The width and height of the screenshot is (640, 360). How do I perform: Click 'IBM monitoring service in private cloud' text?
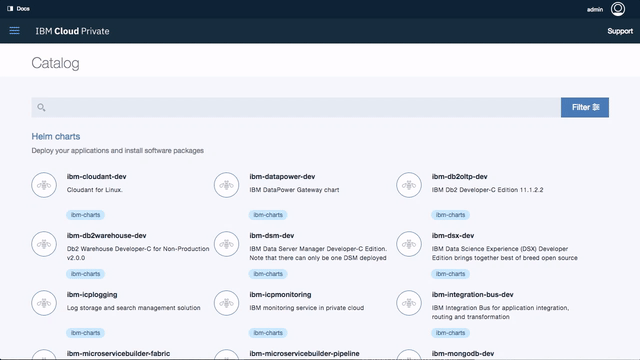[x=306, y=308]
